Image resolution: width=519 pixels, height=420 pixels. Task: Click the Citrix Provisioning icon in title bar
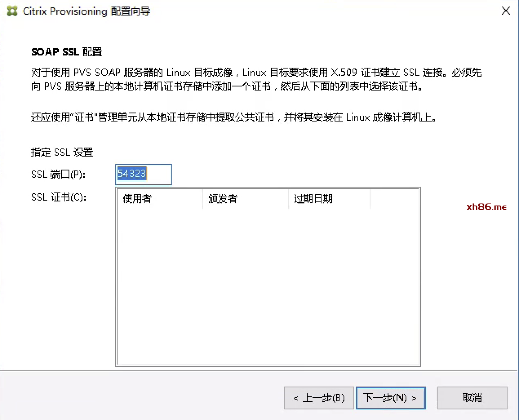point(12,11)
